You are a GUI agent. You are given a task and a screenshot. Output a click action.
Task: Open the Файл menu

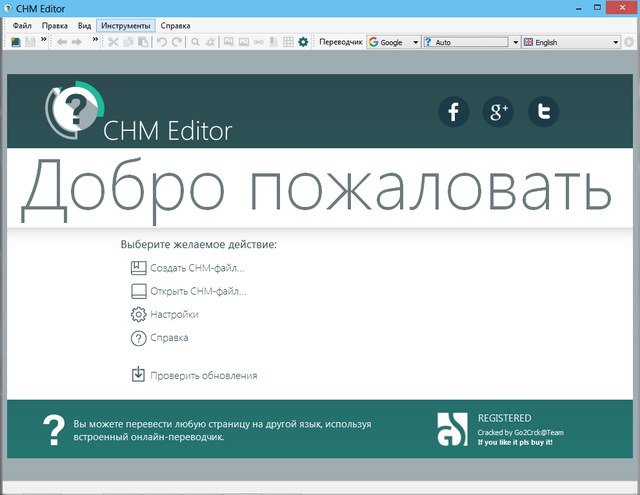(22, 25)
